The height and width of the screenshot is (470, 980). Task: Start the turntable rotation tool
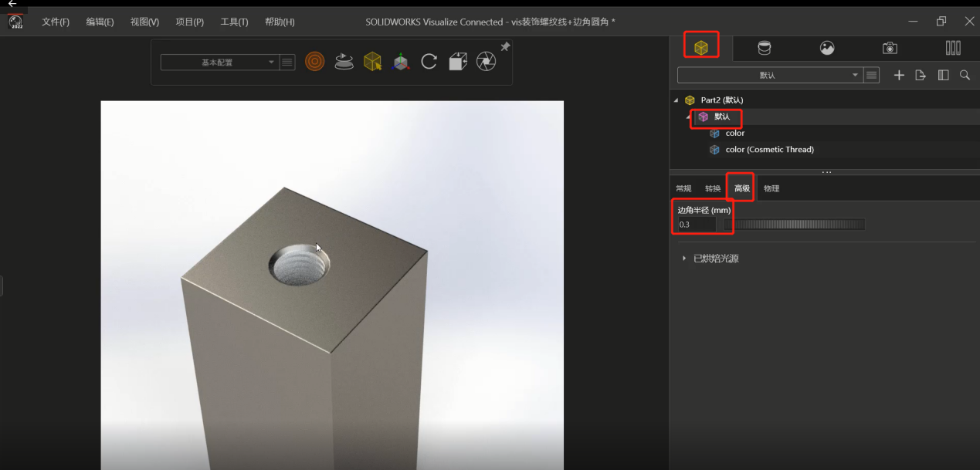point(344,62)
